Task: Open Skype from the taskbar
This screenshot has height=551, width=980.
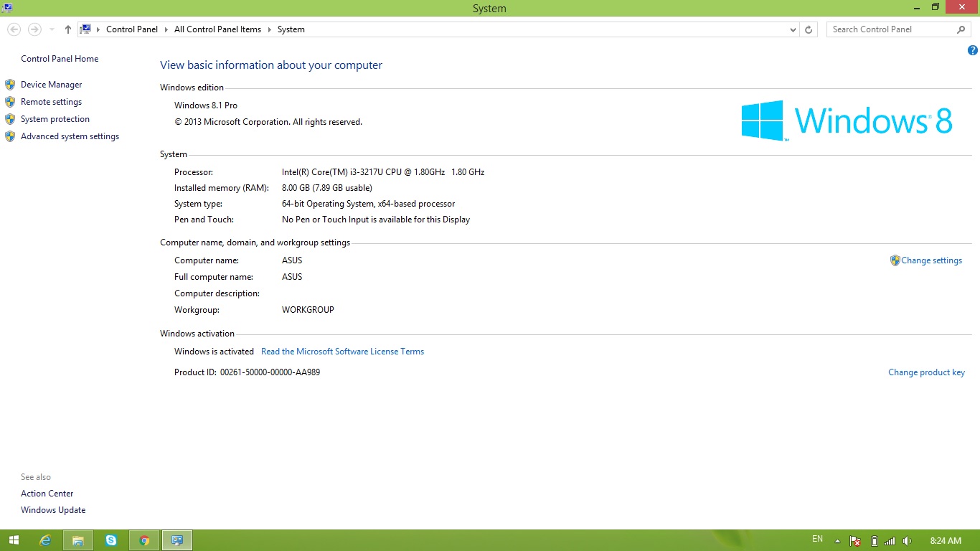Action: pos(111,540)
